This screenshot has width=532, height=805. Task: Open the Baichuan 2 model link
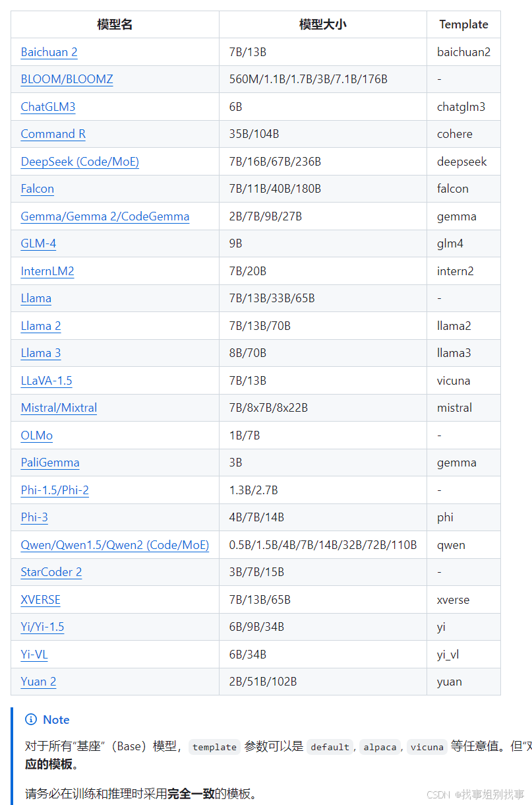49,52
